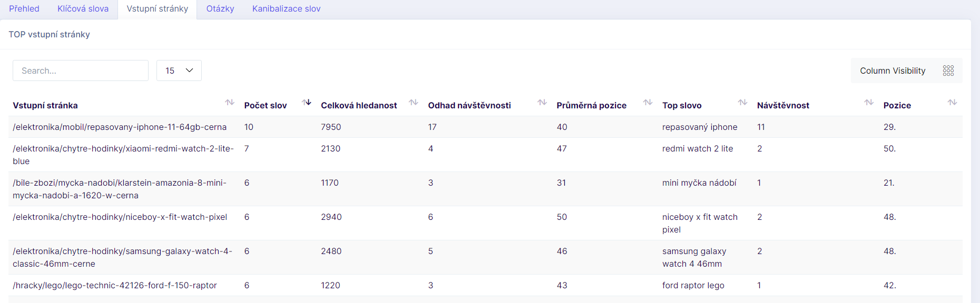
Task: Switch to the Přehled tab
Action: point(24,8)
